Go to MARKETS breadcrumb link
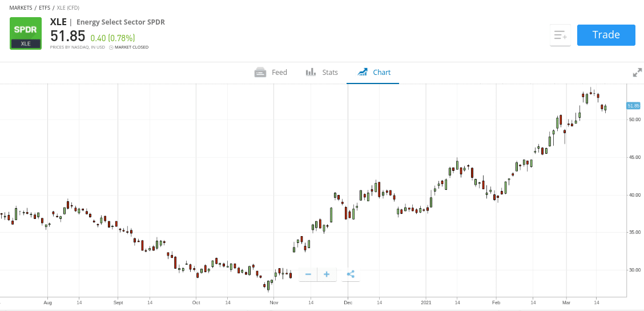 pos(21,8)
